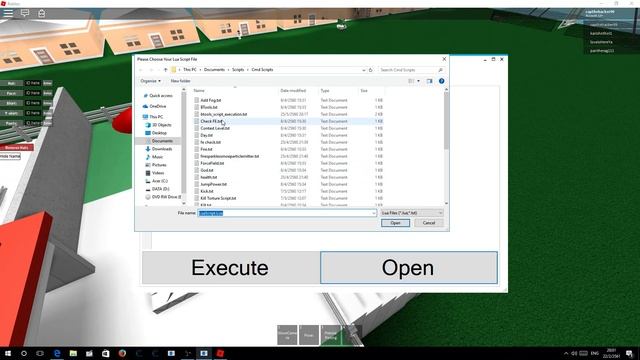Image resolution: width=640 pixels, height=360 pixels.
Task: Switch to Roblox taskbar icon
Action: (220, 353)
